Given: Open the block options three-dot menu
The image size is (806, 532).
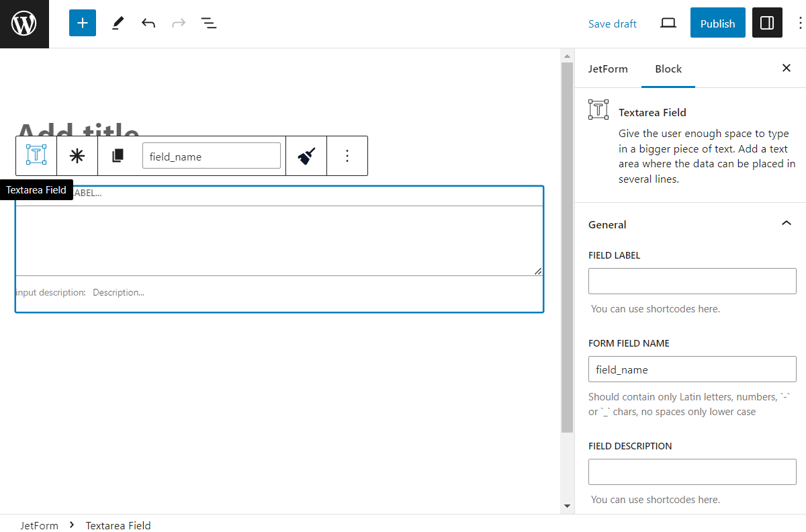Looking at the screenshot, I should point(347,155).
